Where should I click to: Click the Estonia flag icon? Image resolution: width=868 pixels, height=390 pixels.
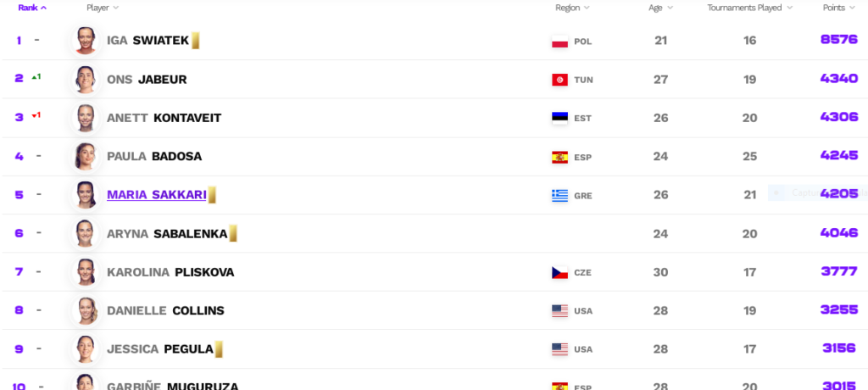click(x=559, y=118)
